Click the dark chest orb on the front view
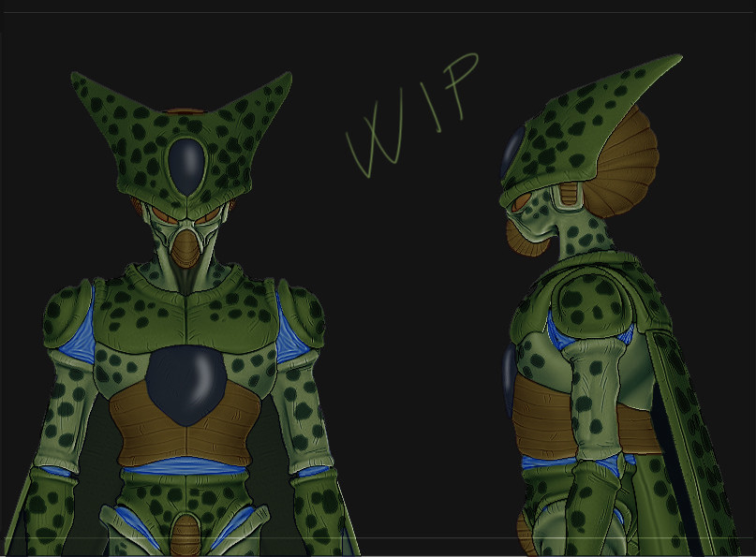 point(184,384)
